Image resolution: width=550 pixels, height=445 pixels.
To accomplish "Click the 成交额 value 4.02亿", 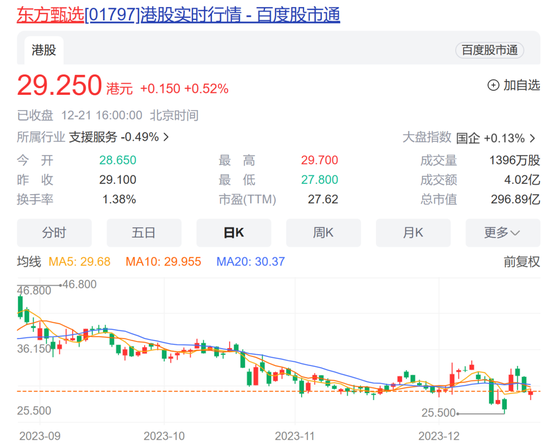I will click(x=522, y=180).
